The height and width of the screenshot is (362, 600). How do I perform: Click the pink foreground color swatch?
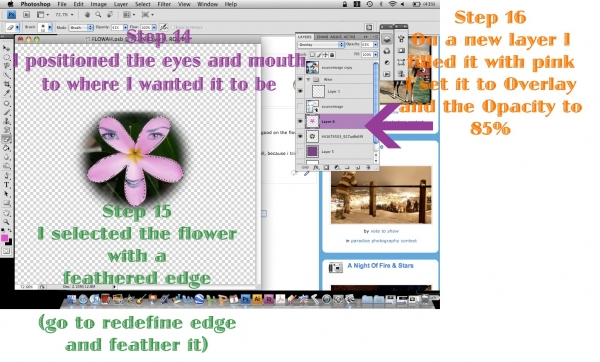[x=5, y=238]
